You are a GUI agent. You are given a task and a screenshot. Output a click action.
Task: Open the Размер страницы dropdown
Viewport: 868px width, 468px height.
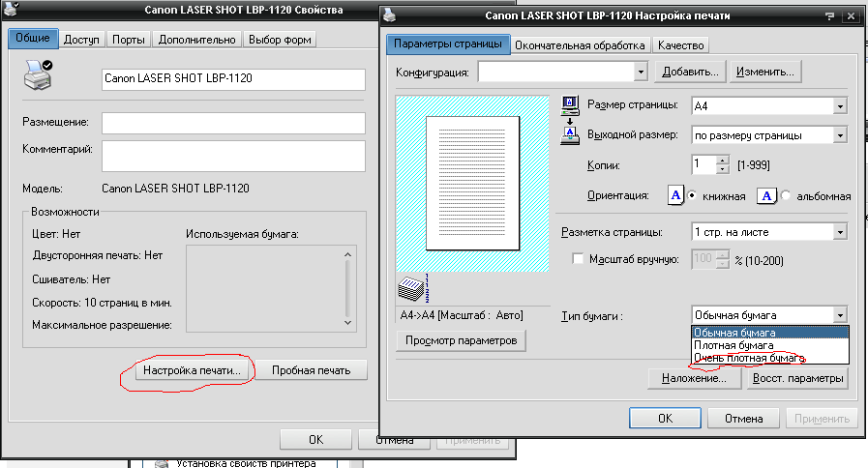840,105
